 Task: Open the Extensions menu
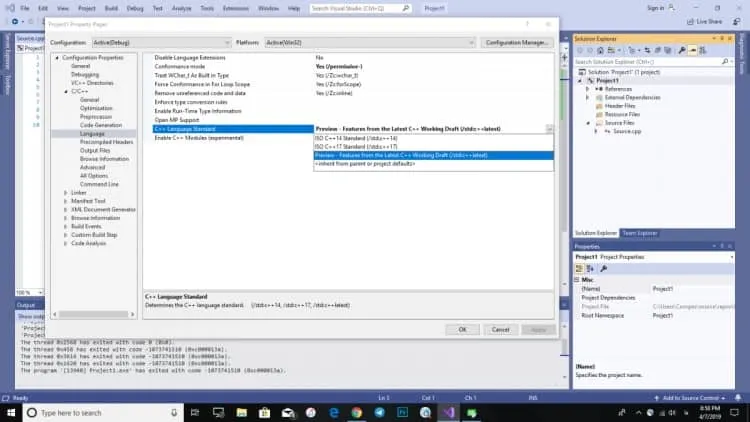tap(235, 8)
